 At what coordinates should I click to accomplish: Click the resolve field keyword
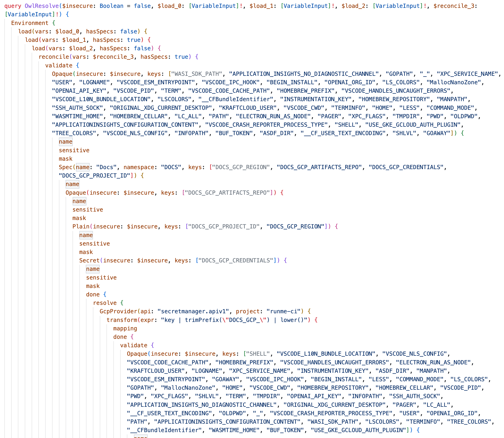(105, 303)
